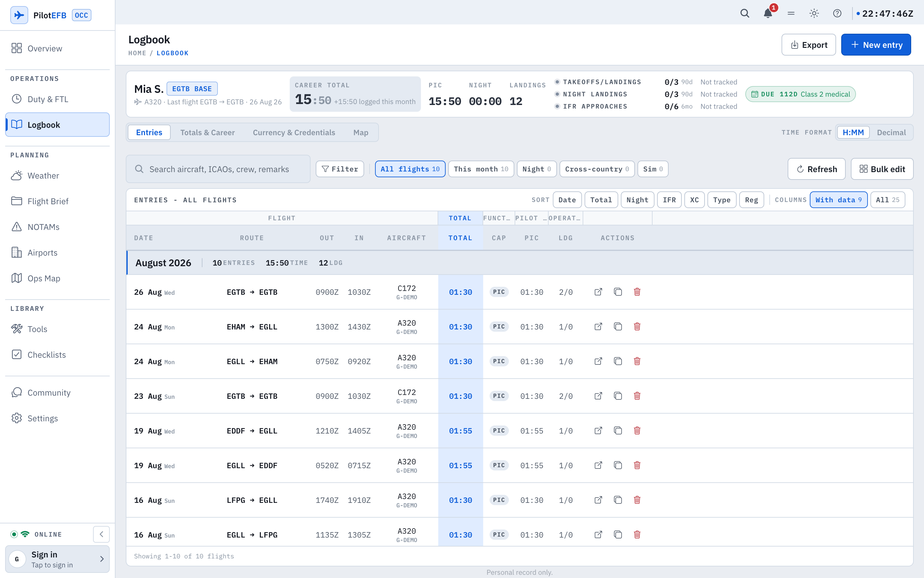Sort entries by Total
This screenshot has height=578, width=924.
[x=601, y=200]
